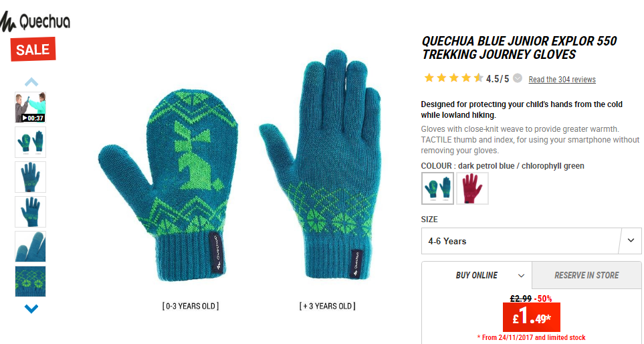This screenshot has height=344, width=644.
Task: Select the single glove palm thumbnail
Action: coord(30,177)
